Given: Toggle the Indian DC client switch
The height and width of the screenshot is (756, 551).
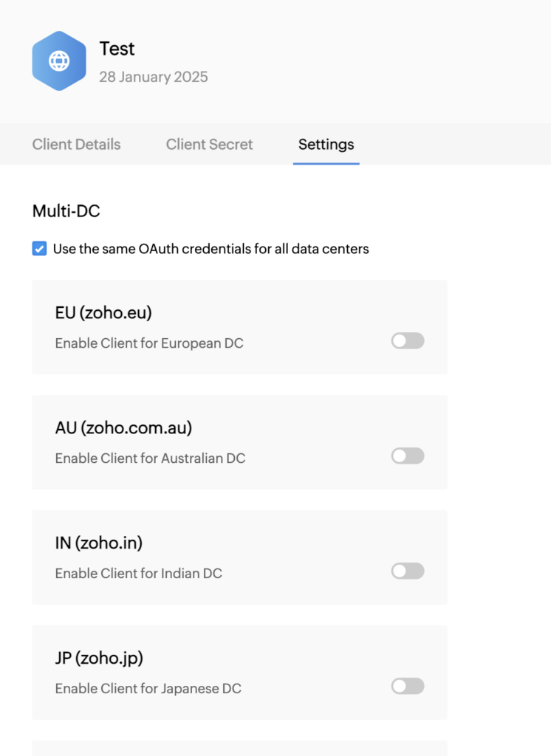Looking at the screenshot, I should click(408, 571).
